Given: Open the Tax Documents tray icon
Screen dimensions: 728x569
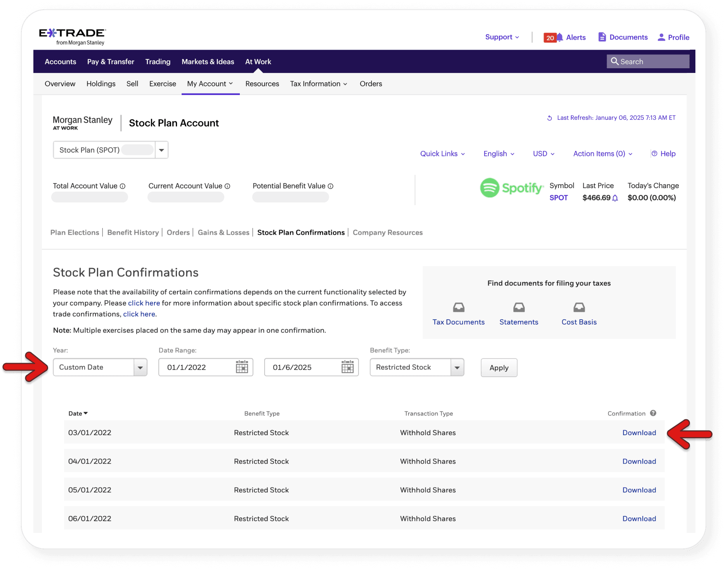Looking at the screenshot, I should coord(459,308).
